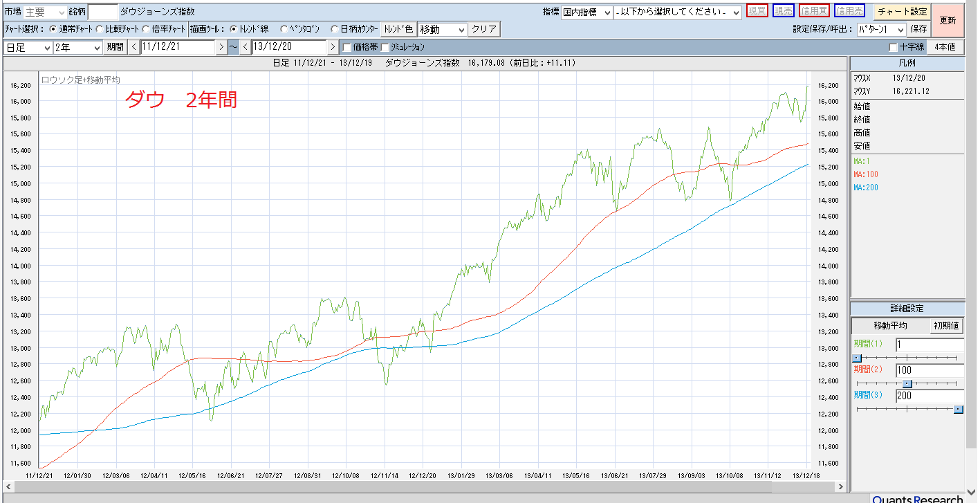Enable the 価格帯 checkbox
This screenshot has width=980, height=503.
347,47
